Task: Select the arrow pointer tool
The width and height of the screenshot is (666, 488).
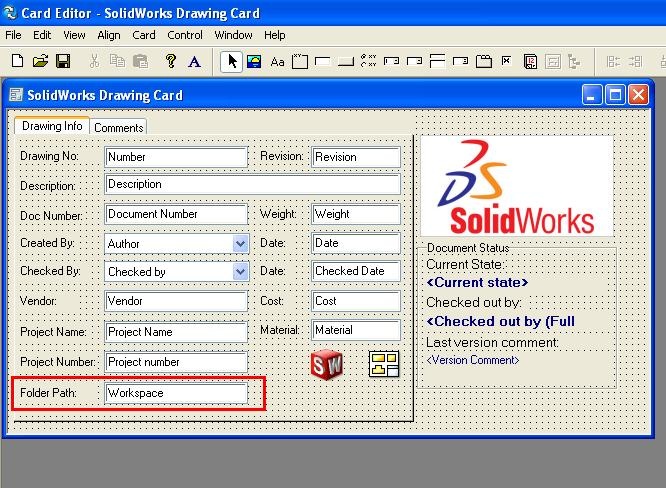Action: pyautogui.click(x=231, y=62)
